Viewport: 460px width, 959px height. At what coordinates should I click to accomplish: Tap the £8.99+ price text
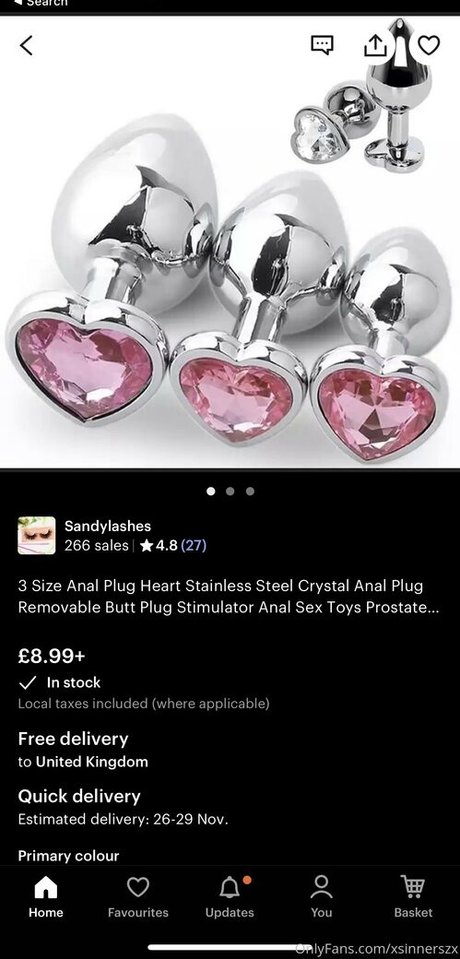tap(51, 656)
